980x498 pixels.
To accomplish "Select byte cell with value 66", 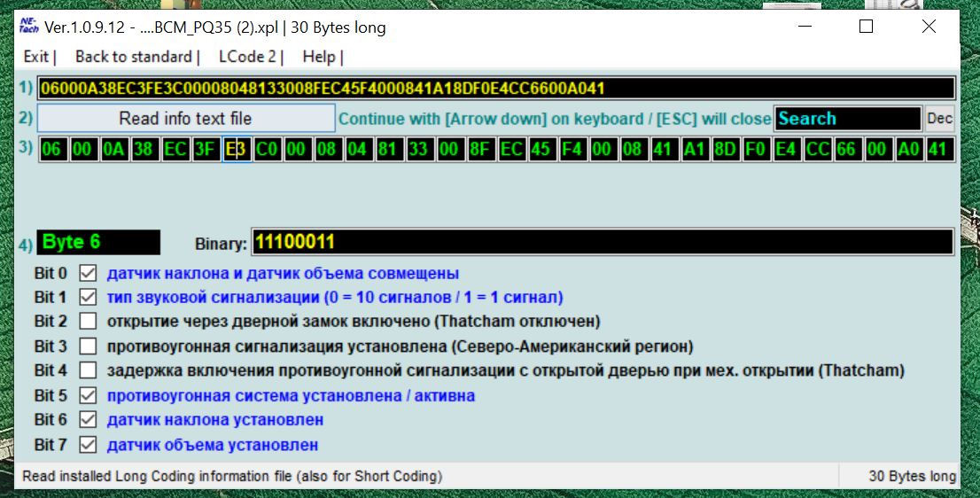I will click(850, 150).
